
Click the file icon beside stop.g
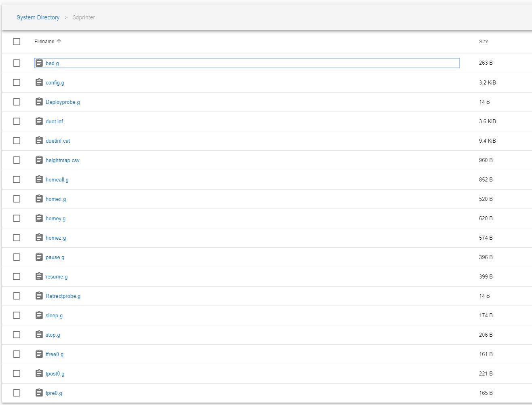pyautogui.click(x=39, y=335)
